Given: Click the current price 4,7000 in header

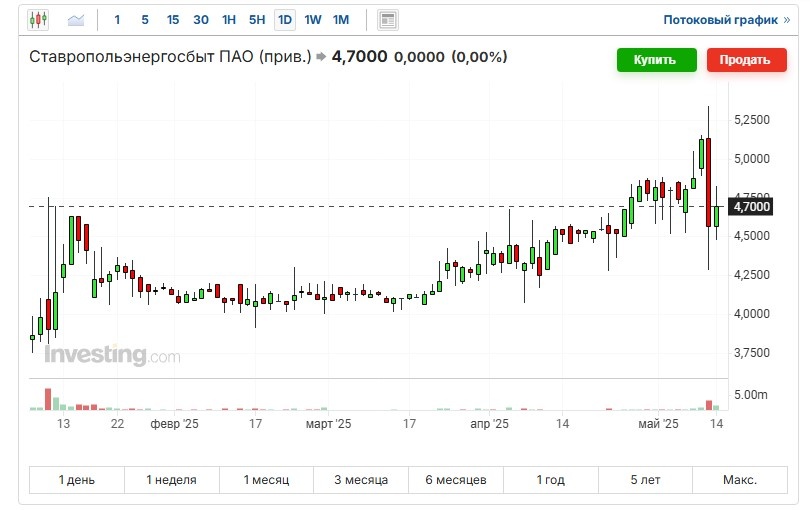Looking at the screenshot, I should (x=359, y=56).
